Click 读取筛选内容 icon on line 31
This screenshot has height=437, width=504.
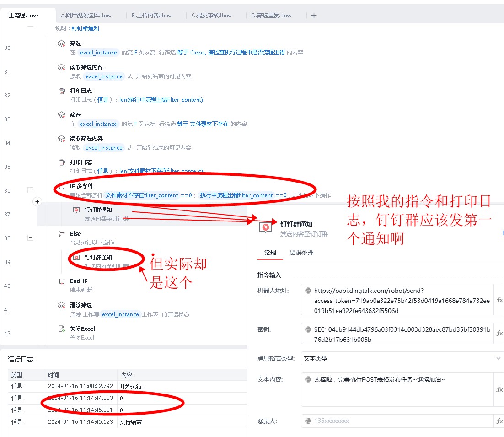pyautogui.click(x=61, y=67)
